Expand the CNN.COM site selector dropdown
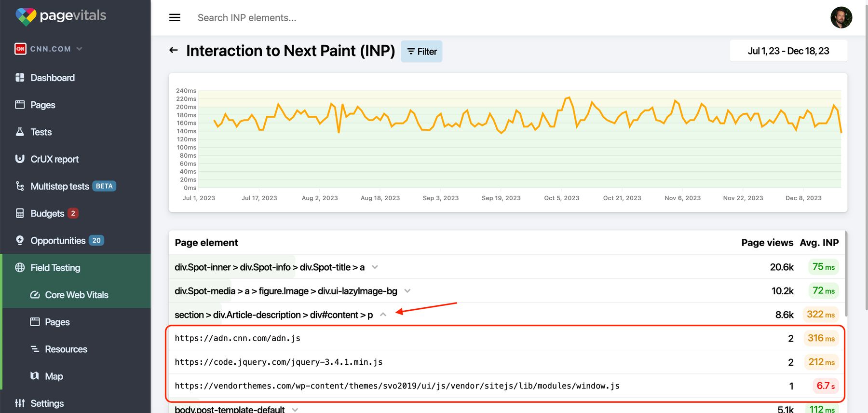The width and height of the screenshot is (868, 413). [79, 49]
